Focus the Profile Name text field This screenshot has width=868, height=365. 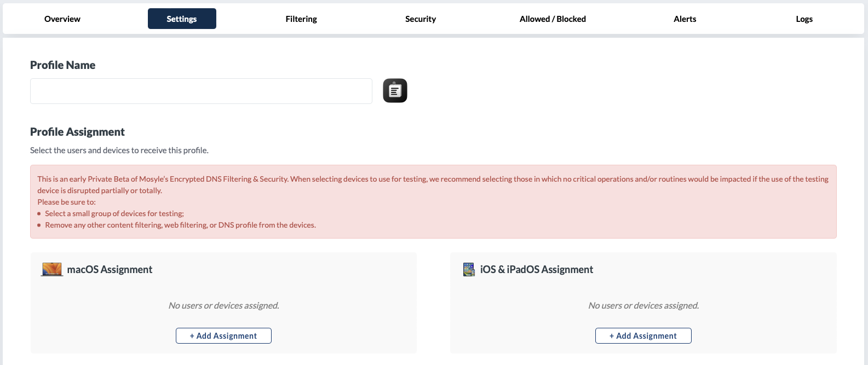pyautogui.click(x=201, y=91)
